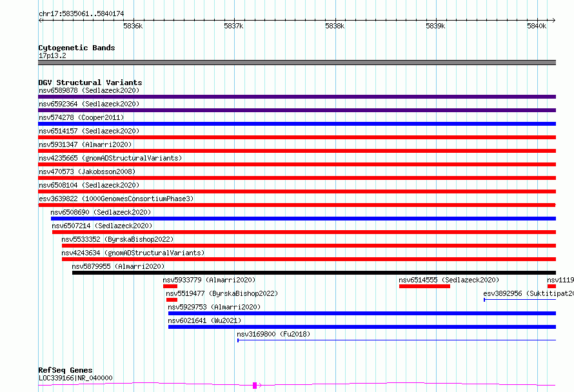Select nsv5519477 (ByrskaBishop2022) label

coord(222,293)
